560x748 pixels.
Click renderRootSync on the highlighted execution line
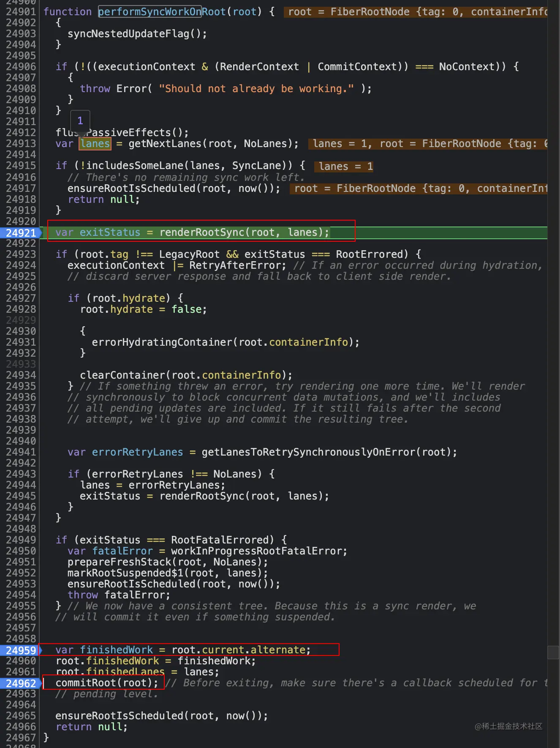coord(202,232)
